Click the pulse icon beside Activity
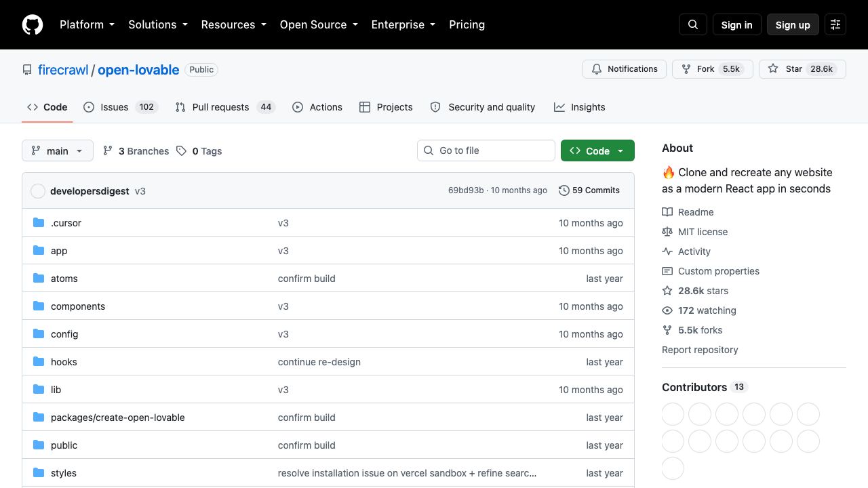The image size is (868, 488). 667,251
